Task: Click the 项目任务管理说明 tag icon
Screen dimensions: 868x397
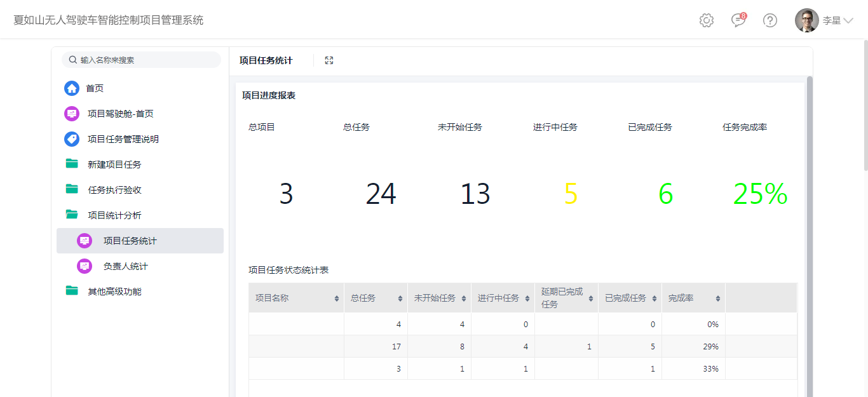Action: click(72, 139)
